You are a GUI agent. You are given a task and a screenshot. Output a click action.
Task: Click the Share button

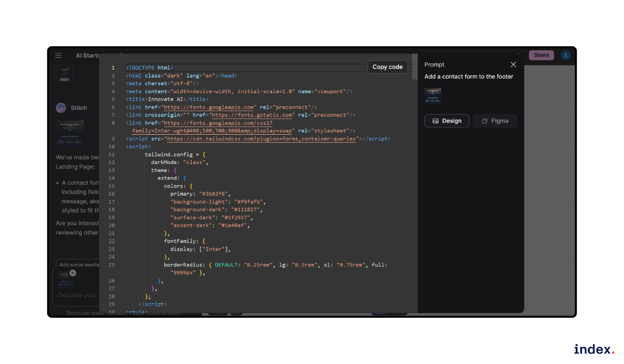tap(541, 55)
